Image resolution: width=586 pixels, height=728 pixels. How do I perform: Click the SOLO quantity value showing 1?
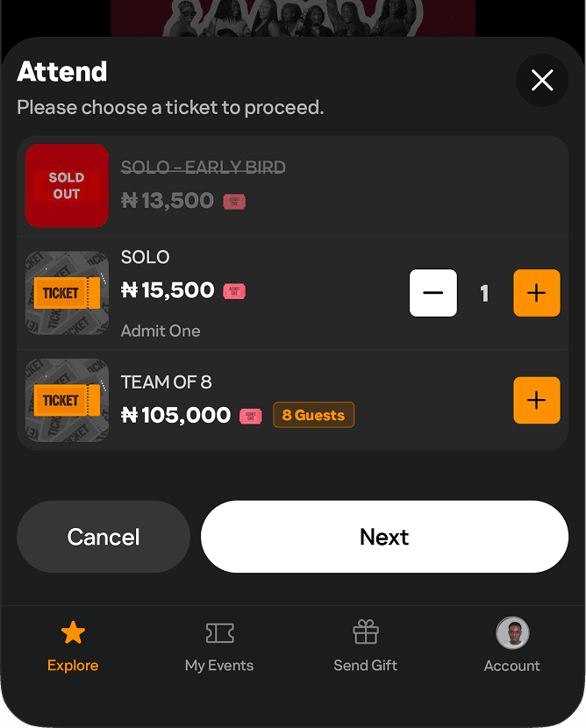click(484, 293)
